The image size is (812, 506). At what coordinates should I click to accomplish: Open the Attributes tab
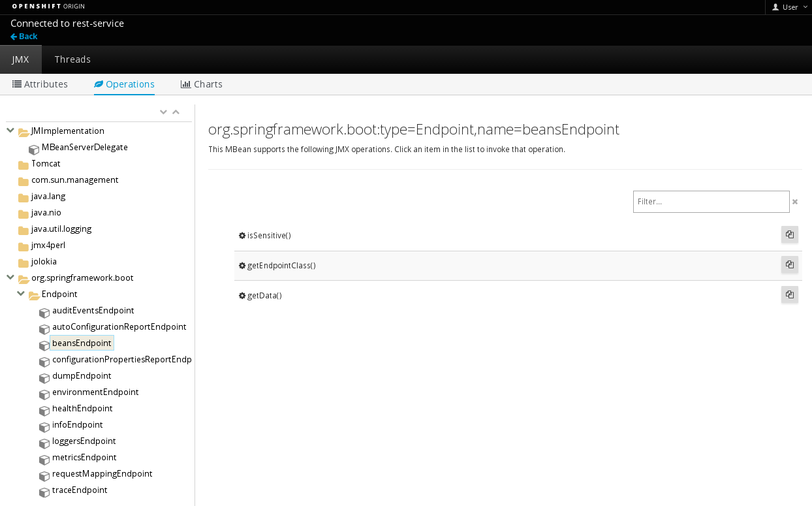40,84
